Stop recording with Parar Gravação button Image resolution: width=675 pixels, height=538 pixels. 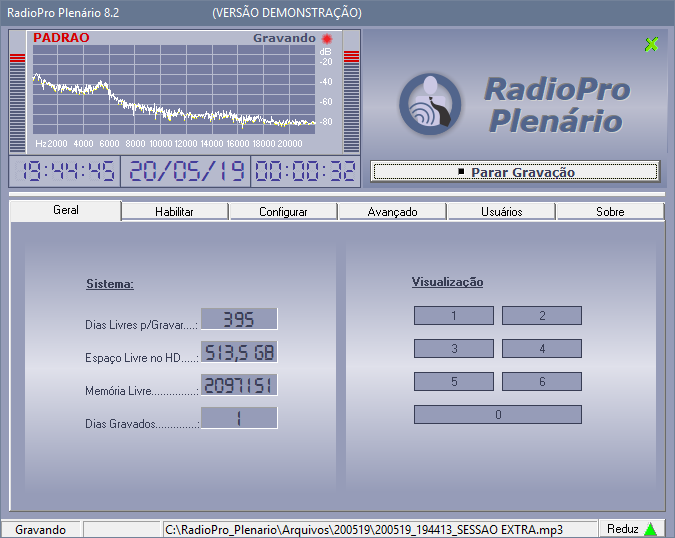click(x=515, y=172)
